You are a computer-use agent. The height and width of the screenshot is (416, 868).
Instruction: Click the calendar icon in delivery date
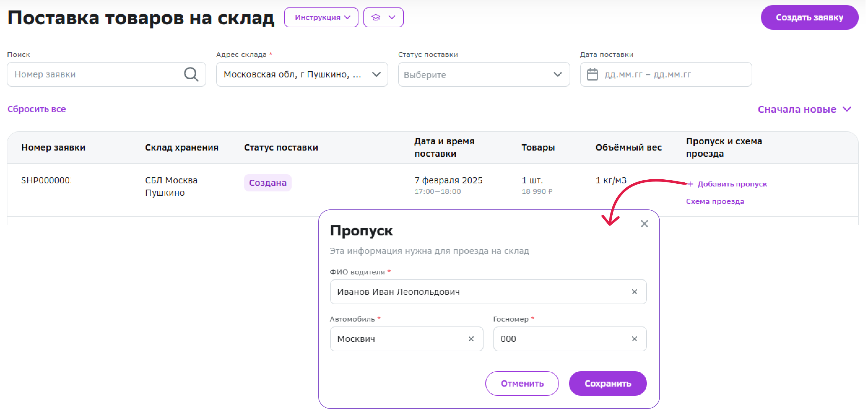(592, 75)
